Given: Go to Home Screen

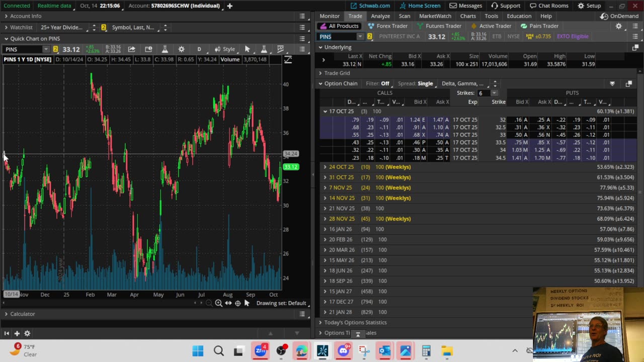Looking at the screenshot, I should coord(419,6).
